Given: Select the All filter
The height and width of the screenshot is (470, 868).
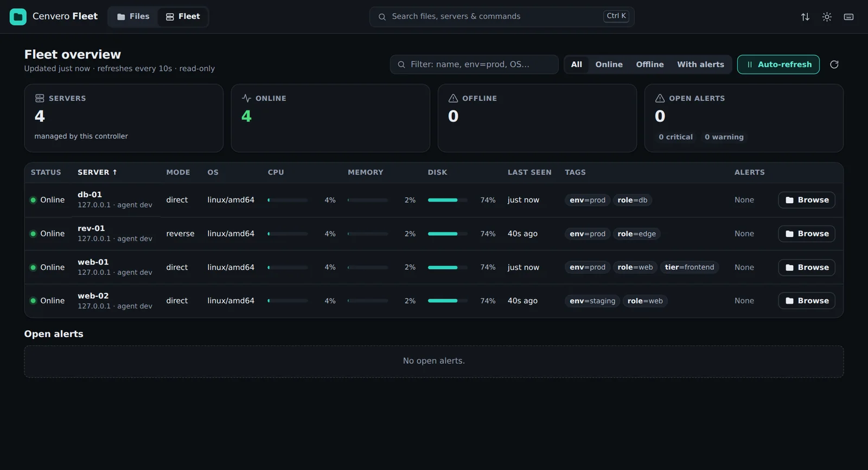Looking at the screenshot, I should point(577,65).
